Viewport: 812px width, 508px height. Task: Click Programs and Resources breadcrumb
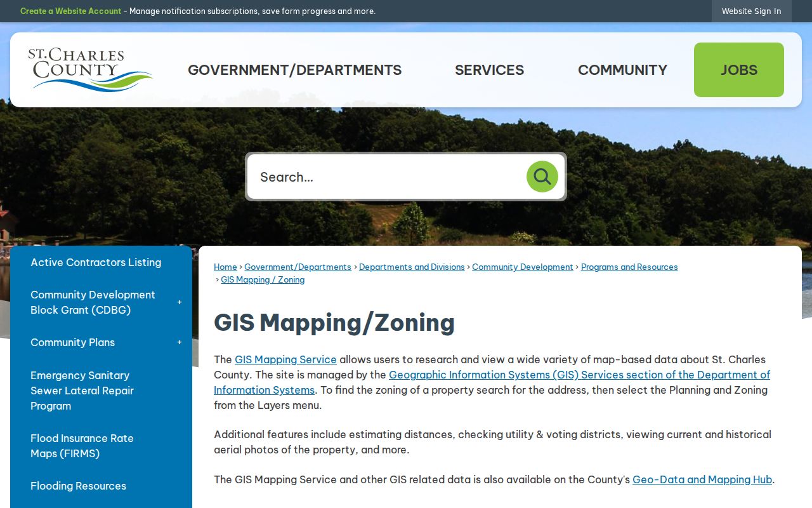pos(629,267)
